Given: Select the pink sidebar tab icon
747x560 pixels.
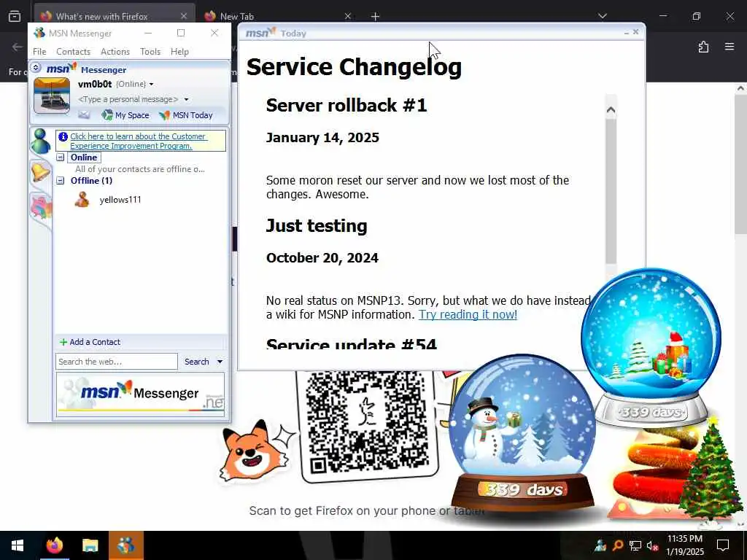Looking at the screenshot, I should [41, 208].
